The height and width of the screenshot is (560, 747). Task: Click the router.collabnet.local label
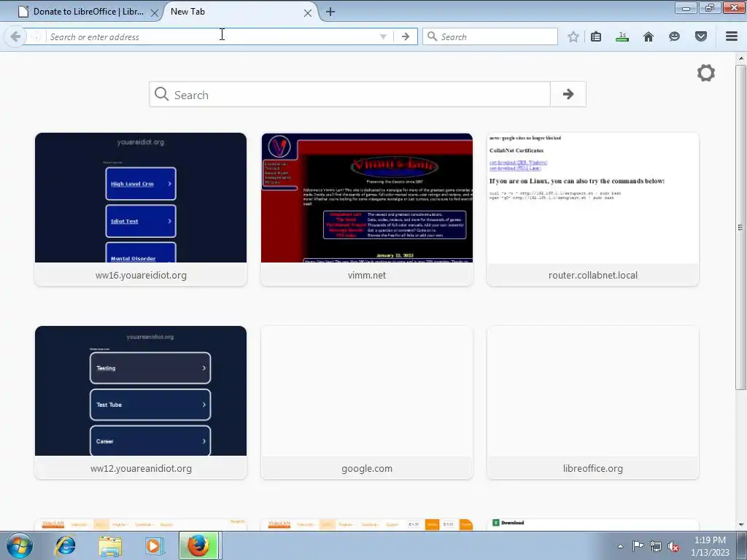592,275
